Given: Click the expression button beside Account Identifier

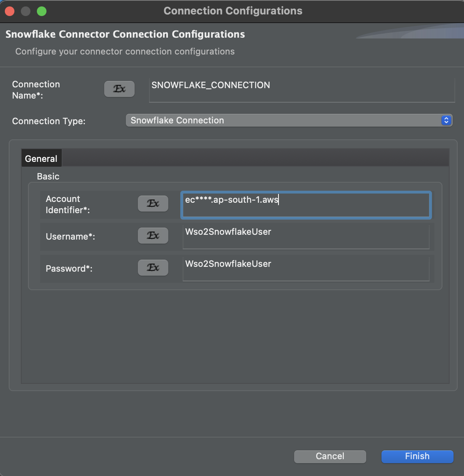Looking at the screenshot, I should pyautogui.click(x=153, y=204).
